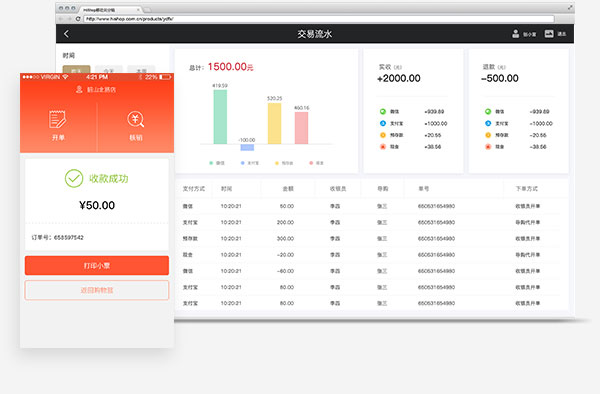
Task: Click green 微信 legend dot under chart
Action: tap(211, 163)
